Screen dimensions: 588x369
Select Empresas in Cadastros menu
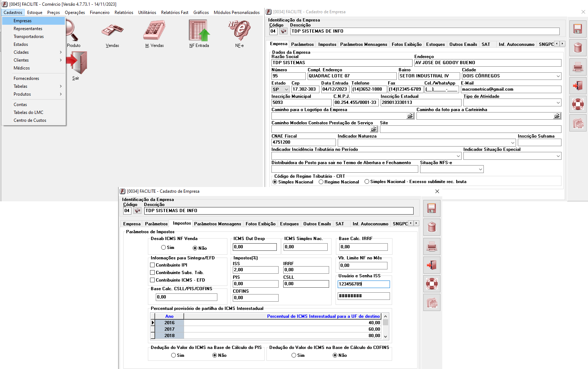coord(34,21)
